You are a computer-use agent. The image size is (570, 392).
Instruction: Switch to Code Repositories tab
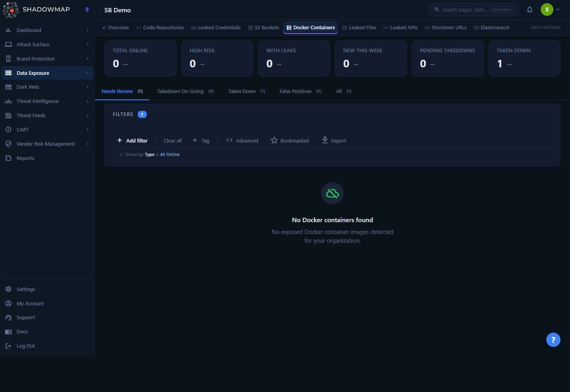(160, 28)
